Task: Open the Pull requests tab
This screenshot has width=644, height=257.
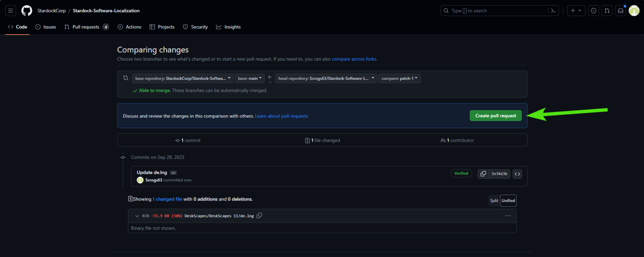Action: pyautogui.click(x=86, y=27)
